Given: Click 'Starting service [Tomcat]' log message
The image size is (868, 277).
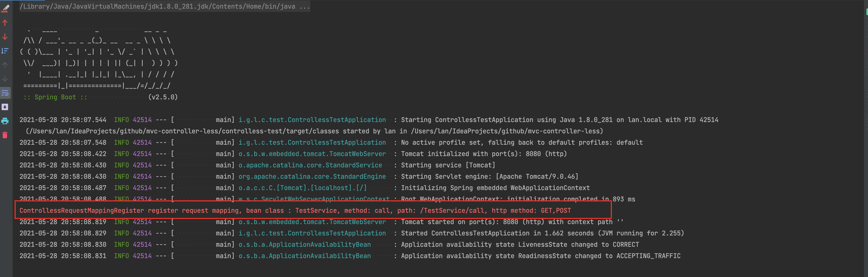Looking at the screenshot, I should coord(448,165).
